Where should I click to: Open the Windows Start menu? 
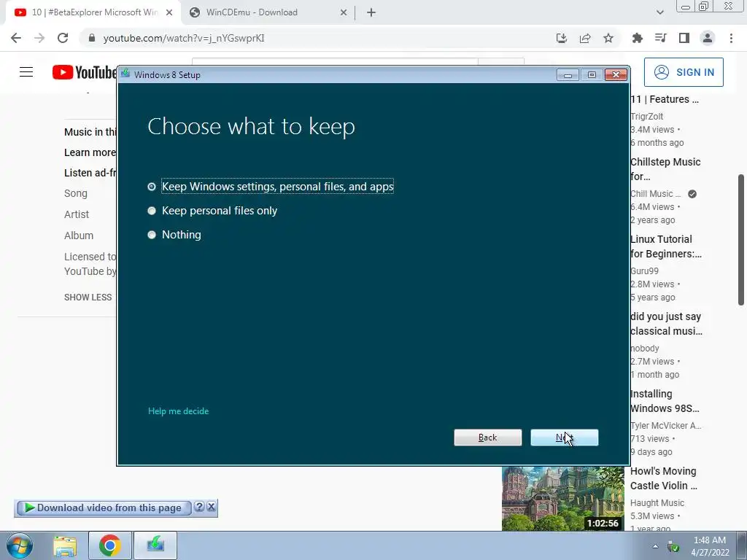coord(20,545)
